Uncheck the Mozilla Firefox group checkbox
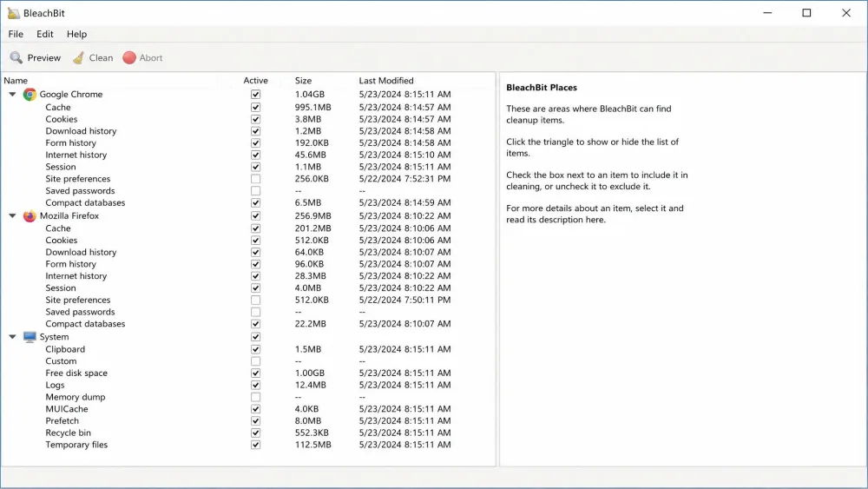 point(255,215)
